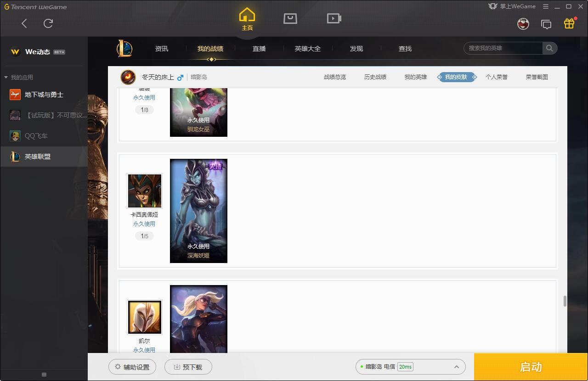Screen dimensions: 588x381
Task: Focus the 搜索我的英雄 search field
Action: point(504,48)
